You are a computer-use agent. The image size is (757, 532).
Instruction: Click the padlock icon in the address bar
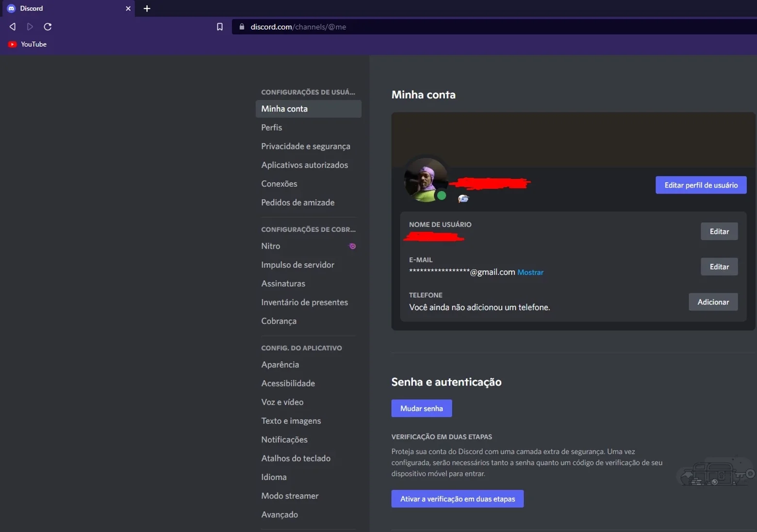point(242,27)
